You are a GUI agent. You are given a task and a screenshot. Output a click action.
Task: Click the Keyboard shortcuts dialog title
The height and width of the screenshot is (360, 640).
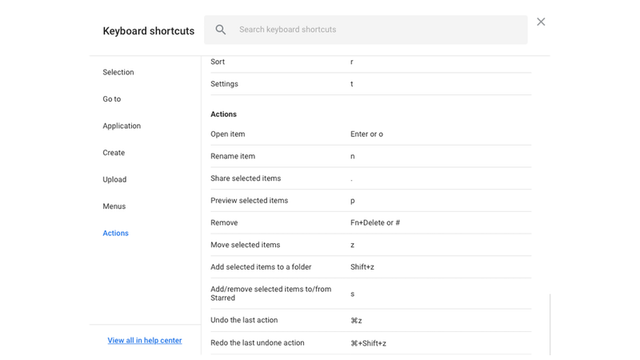click(x=149, y=31)
